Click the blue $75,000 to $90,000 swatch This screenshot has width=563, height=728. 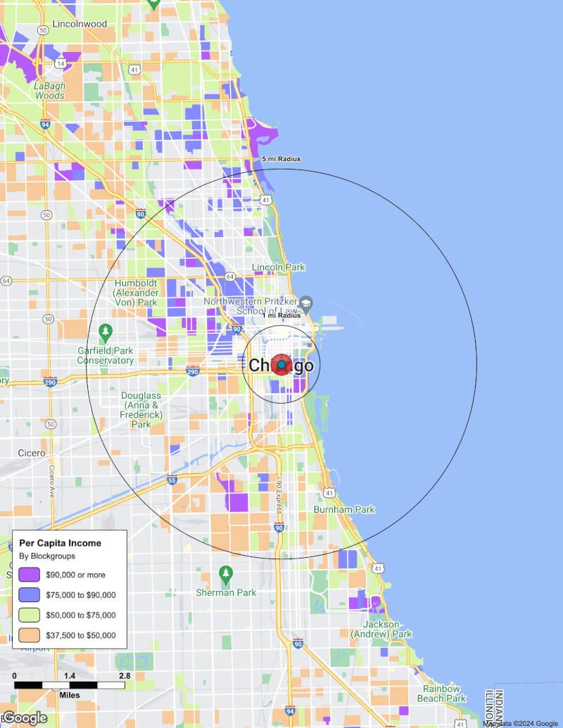pyautogui.click(x=30, y=595)
